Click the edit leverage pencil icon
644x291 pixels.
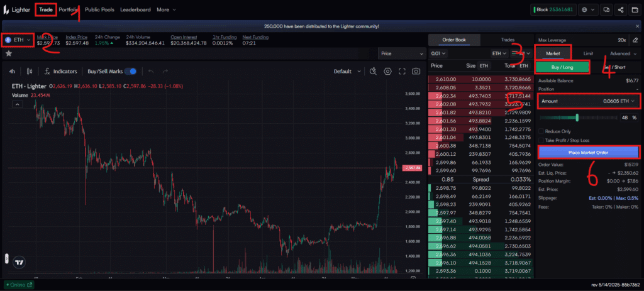pos(635,40)
